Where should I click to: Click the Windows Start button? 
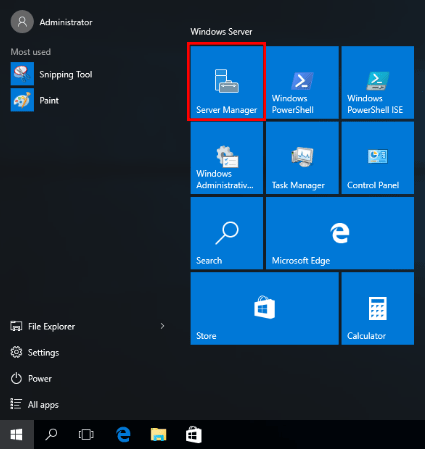pyautogui.click(x=17, y=434)
